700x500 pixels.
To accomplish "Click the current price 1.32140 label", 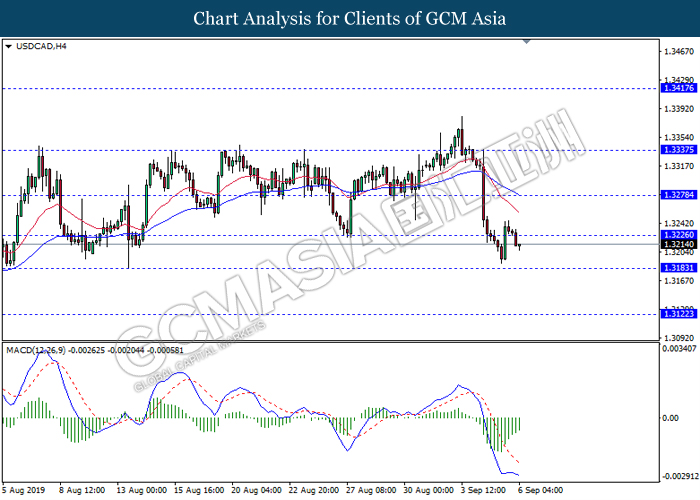I will 678,244.
